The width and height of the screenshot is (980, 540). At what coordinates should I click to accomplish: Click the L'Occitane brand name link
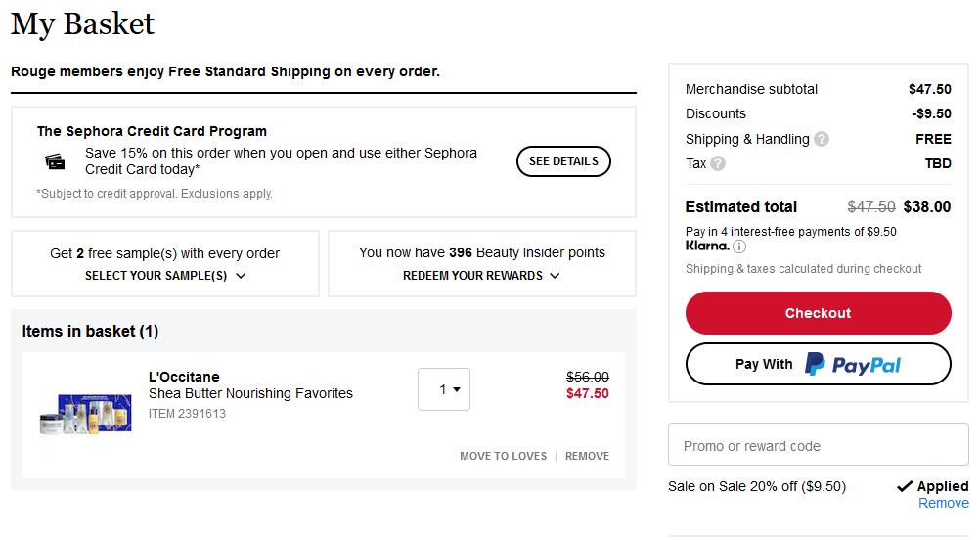[184, 377]
